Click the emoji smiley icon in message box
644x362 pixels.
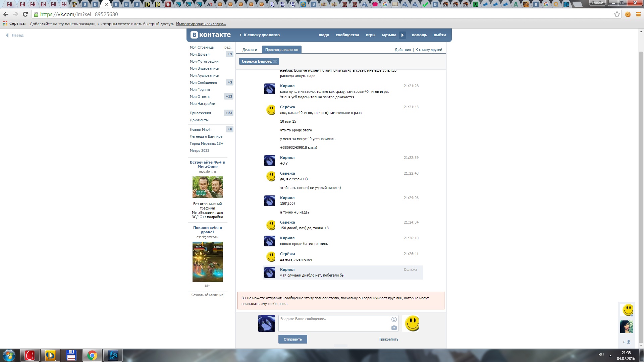pyautogui.click(x=394, y=319)
